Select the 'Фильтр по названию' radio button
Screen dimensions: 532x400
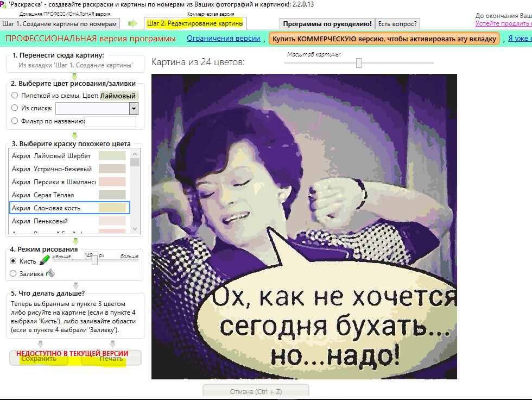click(15, 121)
